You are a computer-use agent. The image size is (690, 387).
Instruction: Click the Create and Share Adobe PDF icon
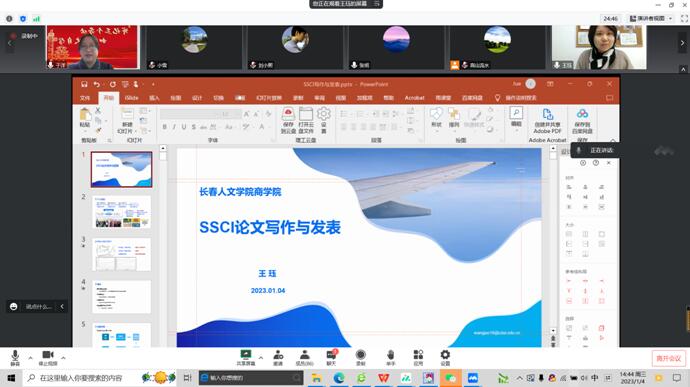pyautogui.click(x=547, y=121)
